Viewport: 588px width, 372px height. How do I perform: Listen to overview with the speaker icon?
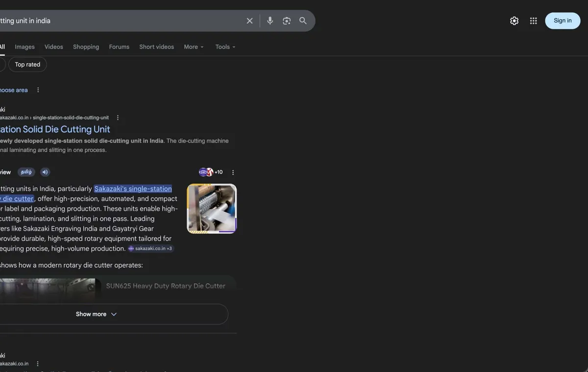[45, 172]
